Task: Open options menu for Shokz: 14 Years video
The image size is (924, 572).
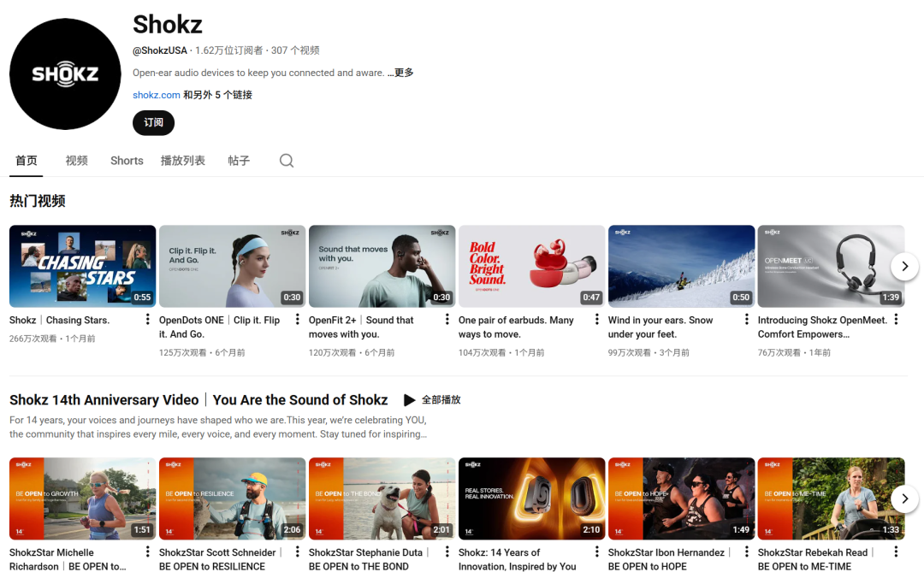Action: 596,551
